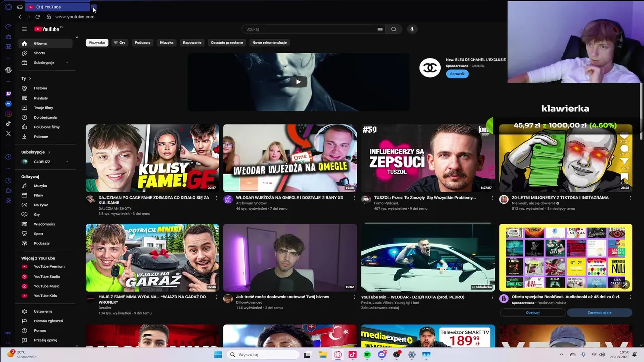
Task: Open Historia in the sidebar
Action: (x=45, y=88)
